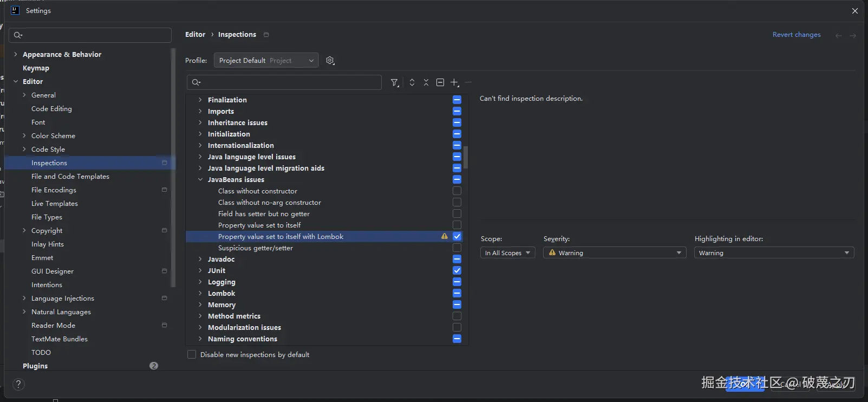
Task: Open Live Templates settings page
Action: point(55,203)
